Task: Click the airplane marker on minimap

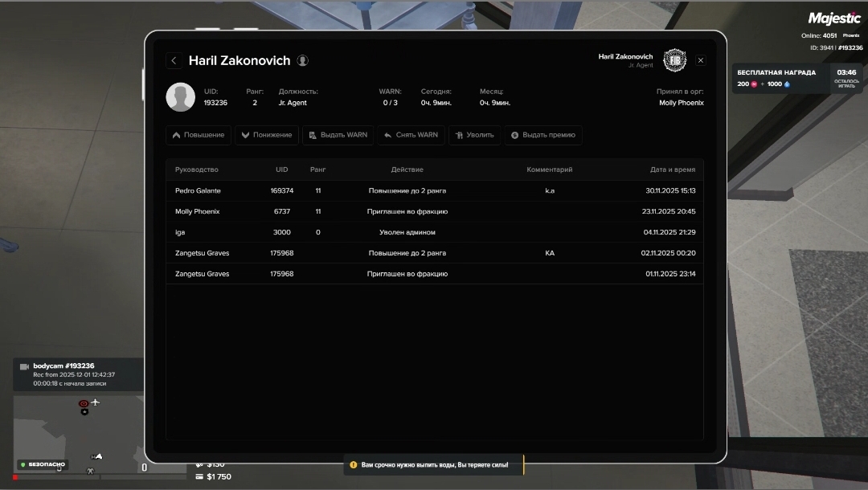Action: (95, 402)
